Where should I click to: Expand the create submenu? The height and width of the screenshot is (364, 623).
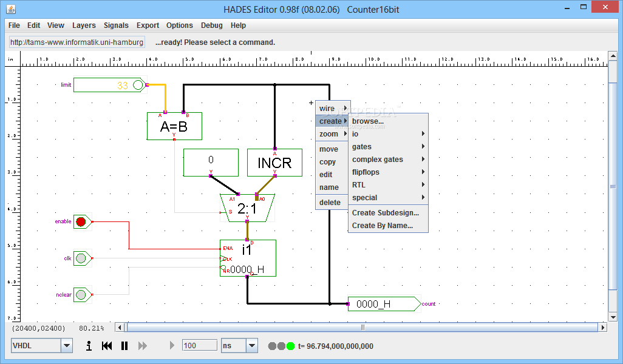(x=333, y=121)
